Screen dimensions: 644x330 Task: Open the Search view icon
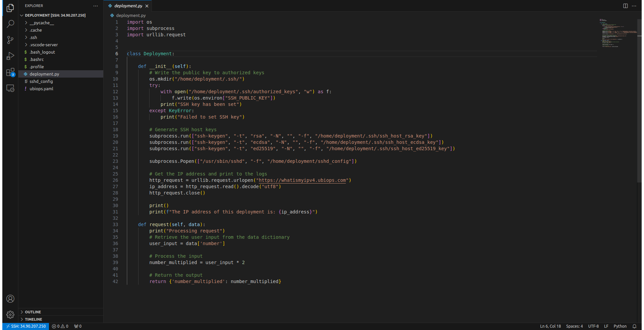pos(10,24)
